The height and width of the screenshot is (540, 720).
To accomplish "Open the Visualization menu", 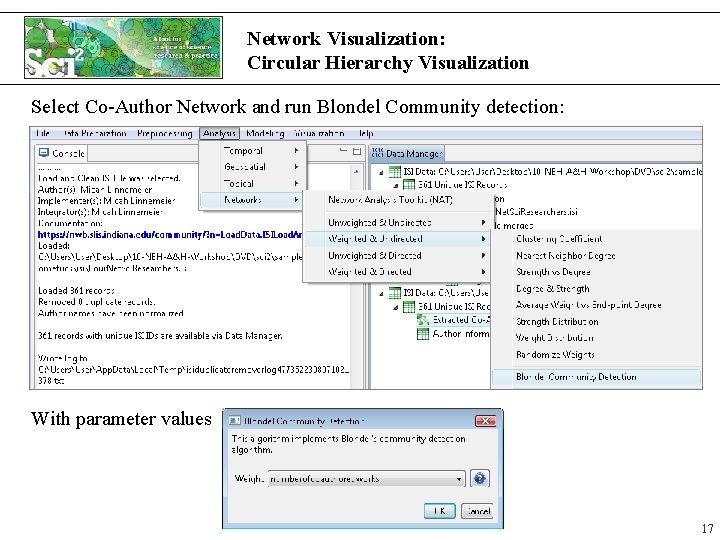I will (x=320, y=134).
